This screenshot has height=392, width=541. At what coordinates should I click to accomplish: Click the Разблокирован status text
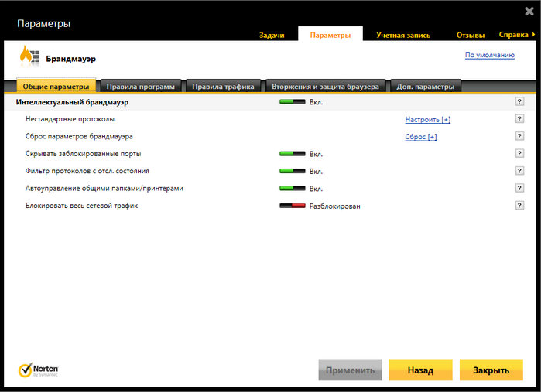coord(334,206)
